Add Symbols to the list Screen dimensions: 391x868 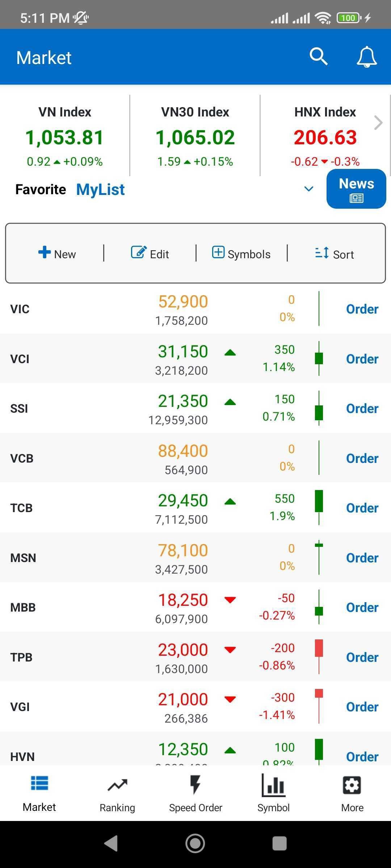(x=241, y=254)
